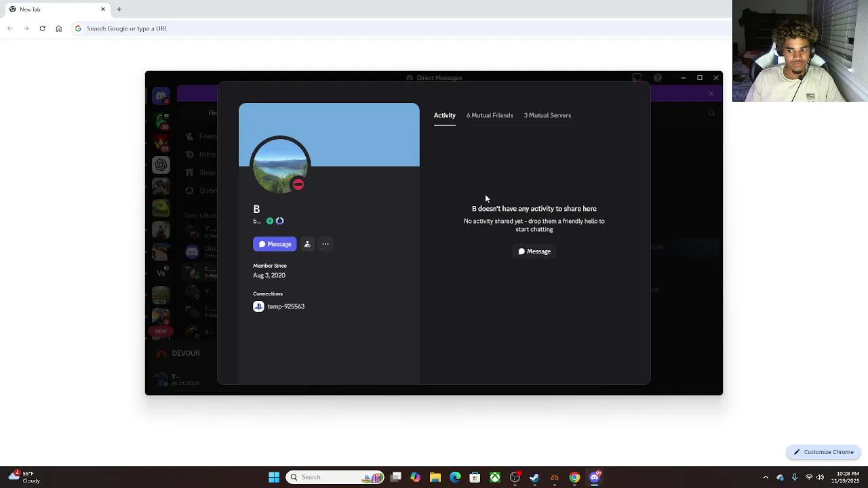
Task: Switch to Discord in the taskbar
Action: point(595,477)
